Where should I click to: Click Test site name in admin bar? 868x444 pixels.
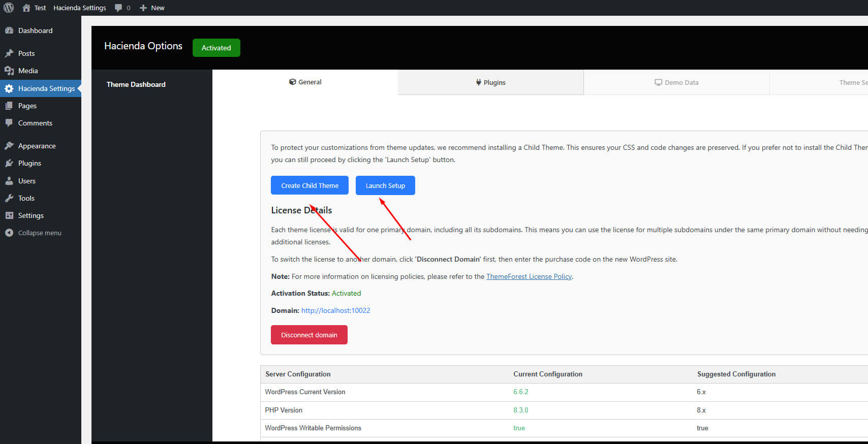pyautogui.click(x=40, y=8)
